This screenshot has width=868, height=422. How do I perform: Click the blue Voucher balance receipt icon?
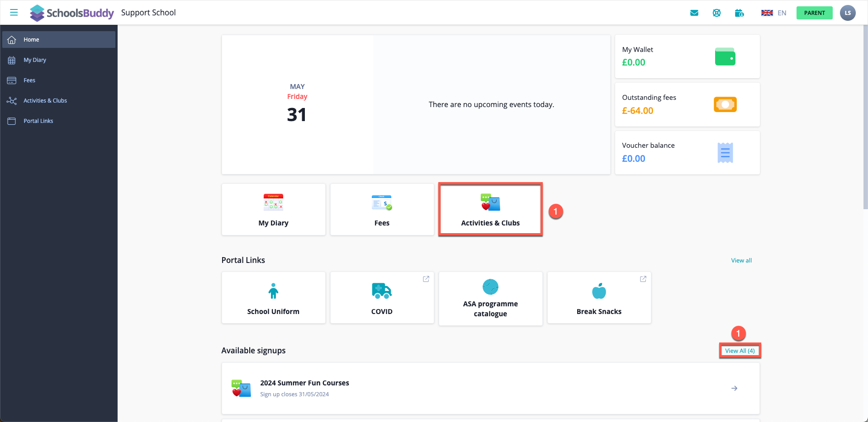725,153
